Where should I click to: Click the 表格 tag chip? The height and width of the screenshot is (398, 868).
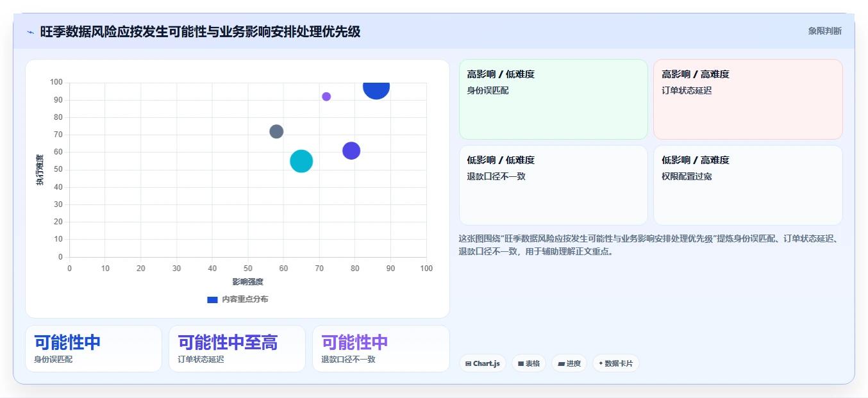[x=529, y=363]
